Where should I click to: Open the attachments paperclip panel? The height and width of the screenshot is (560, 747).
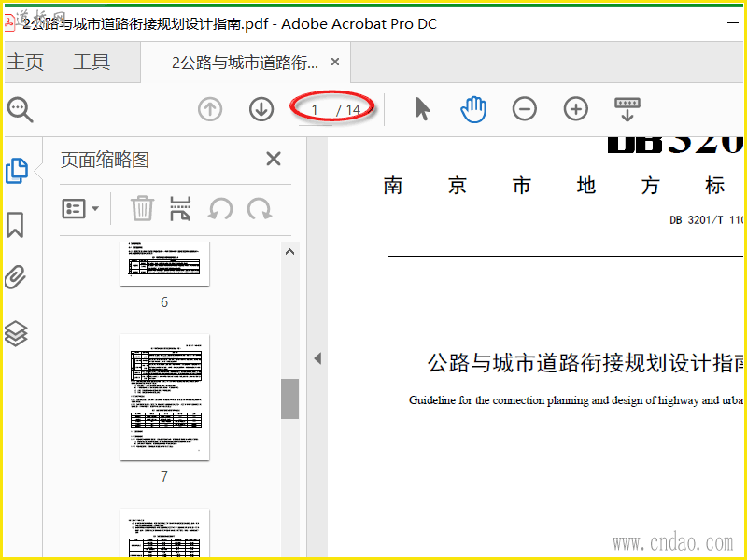coord(15,277)
